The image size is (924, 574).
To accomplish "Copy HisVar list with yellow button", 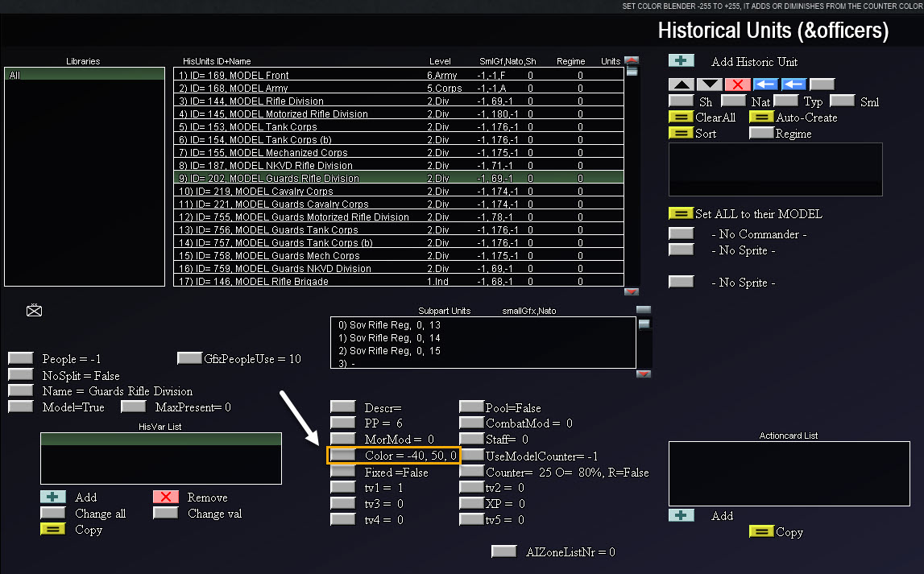I will tap(53, 529).
